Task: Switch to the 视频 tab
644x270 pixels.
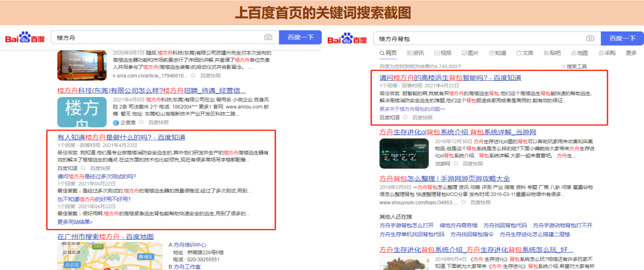Action: point(442,53)
